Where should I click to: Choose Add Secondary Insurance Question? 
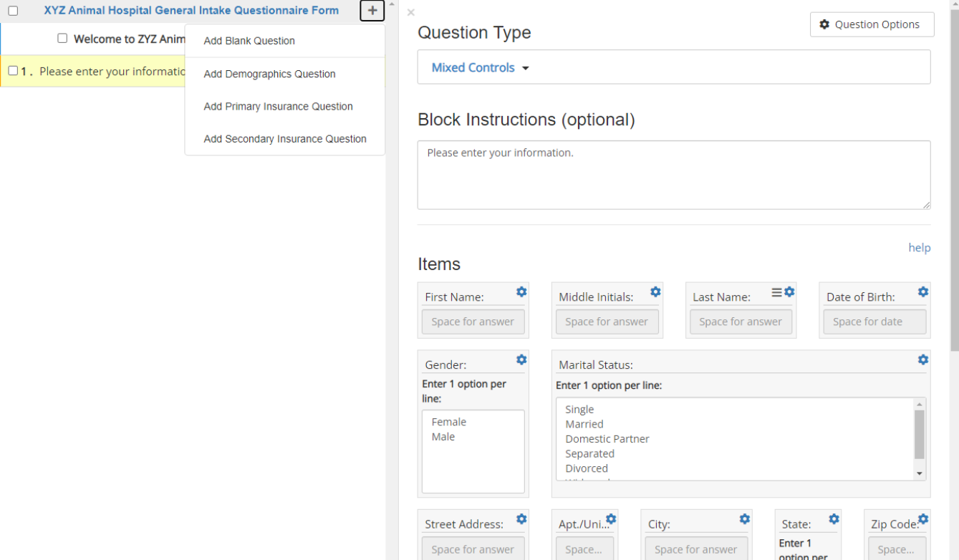tap(285, 139)
